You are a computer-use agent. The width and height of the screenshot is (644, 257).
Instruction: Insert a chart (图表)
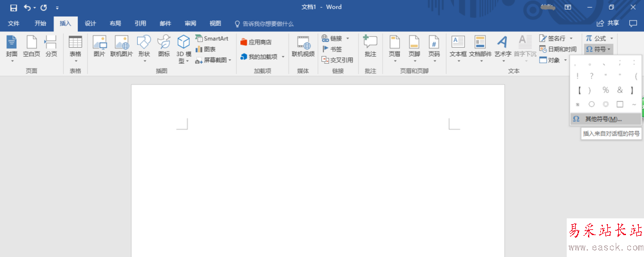(x=205, y=49)
